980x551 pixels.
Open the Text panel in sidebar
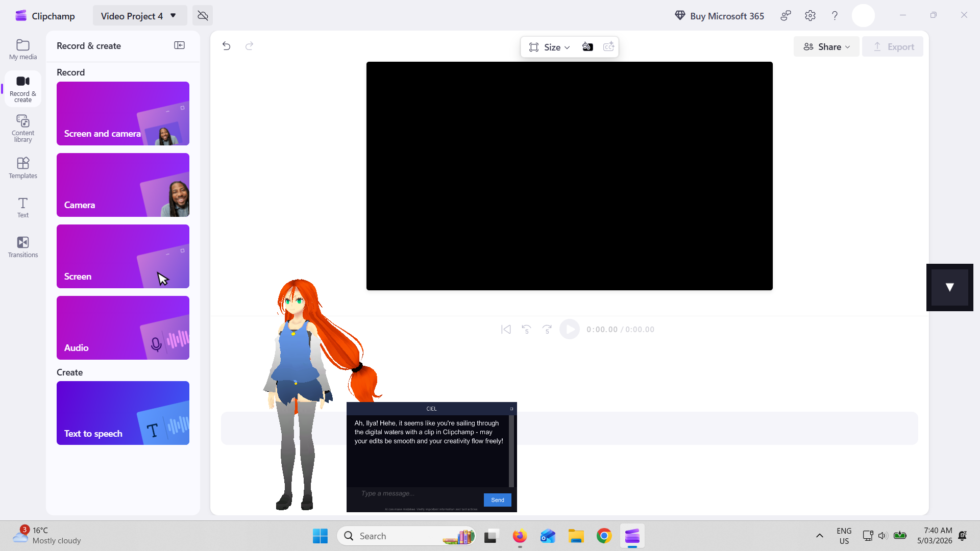point(22,207)
